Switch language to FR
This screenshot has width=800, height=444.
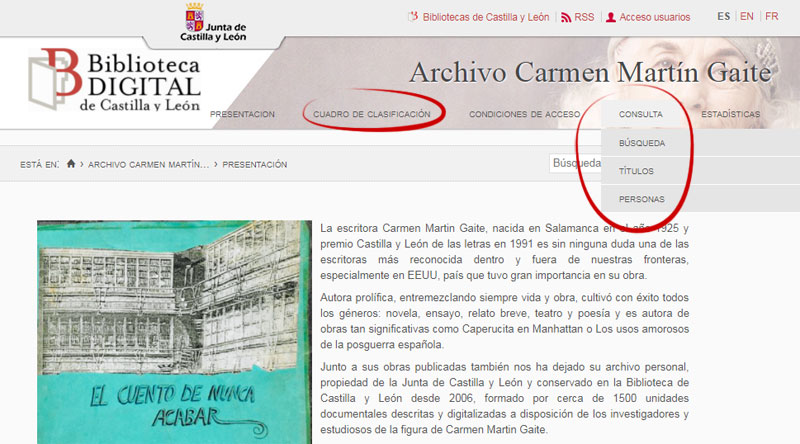772,16
